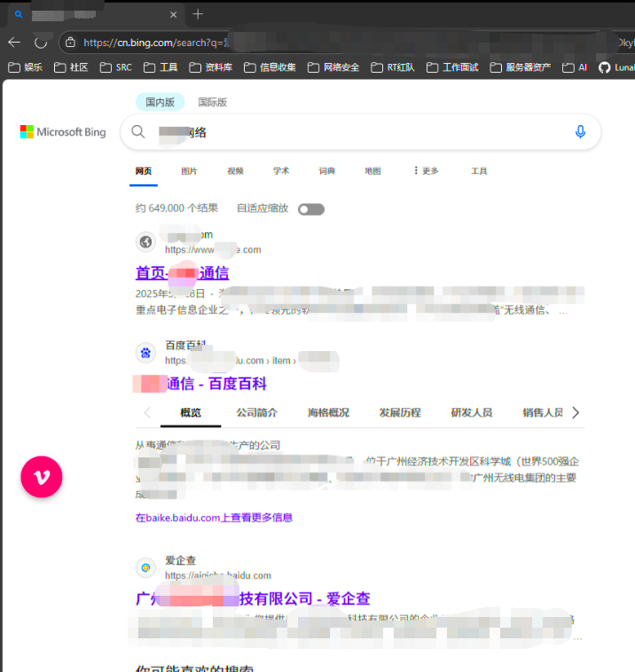
Task: Click the 约 649,000 个结果 count text
Action: (x=176, y=208)
